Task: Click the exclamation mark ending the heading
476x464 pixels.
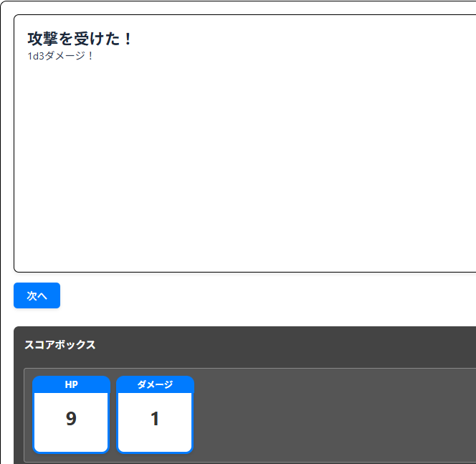Action: [128, 39]
